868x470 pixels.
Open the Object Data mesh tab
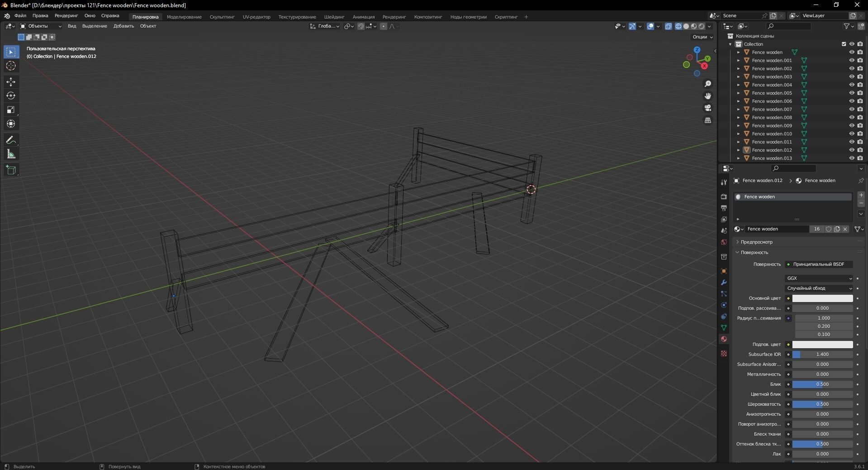click(724, 328)
